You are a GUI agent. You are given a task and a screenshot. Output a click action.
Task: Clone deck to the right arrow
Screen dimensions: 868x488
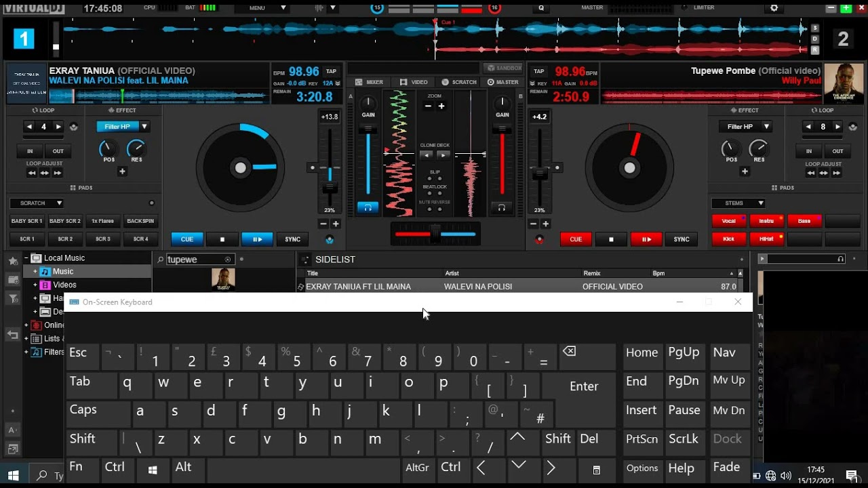pyautogui.click(x=443, y=155)
